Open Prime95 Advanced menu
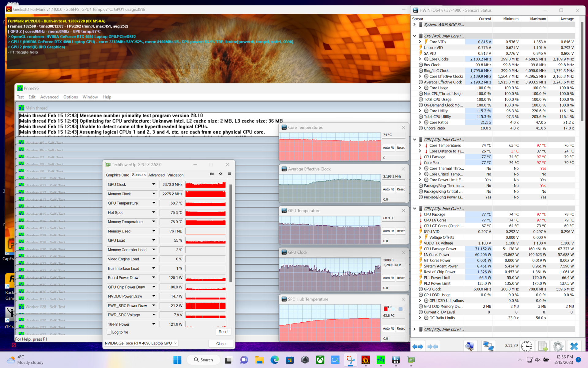This screenshot has width=588, height=368. coord(49,97)
